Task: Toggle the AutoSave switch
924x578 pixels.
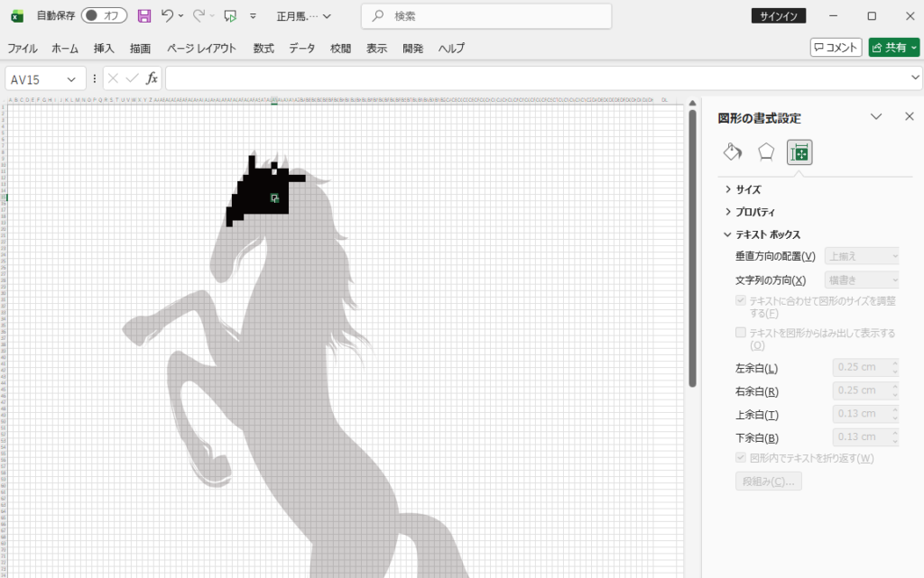Action: (x=104, y=16)
